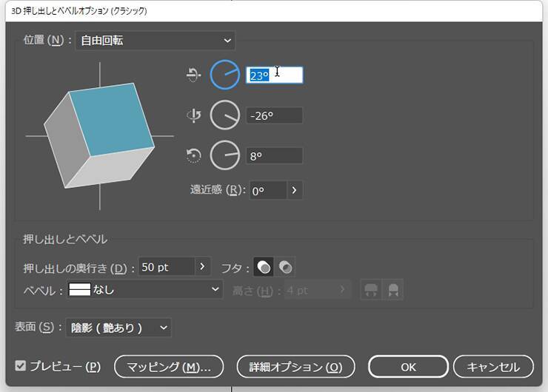Click the Y-axis rotation angle dial

pos(225,115)
